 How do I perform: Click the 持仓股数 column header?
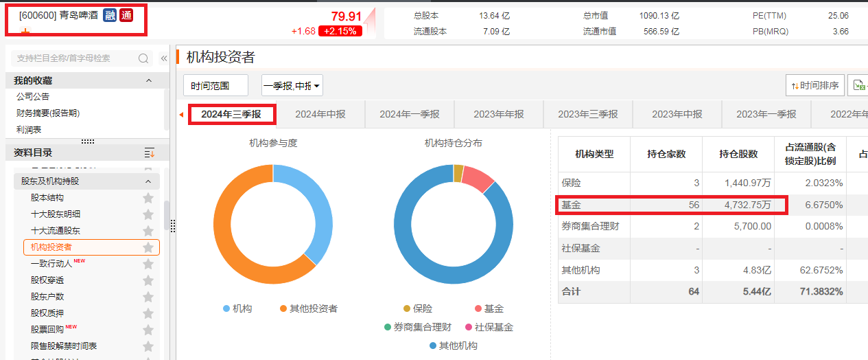[738, 154]
